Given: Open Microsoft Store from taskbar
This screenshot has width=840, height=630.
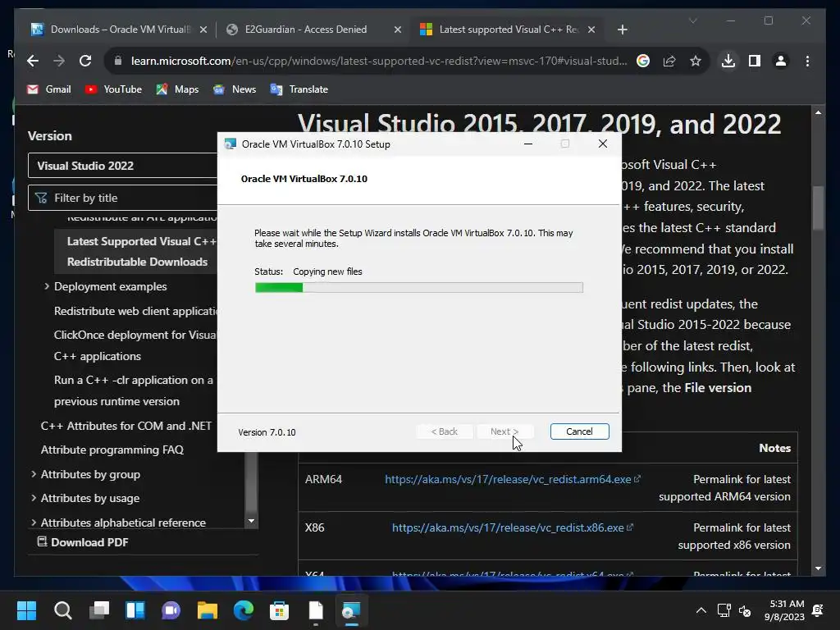Looking at the screenshot, I should 279,610.
